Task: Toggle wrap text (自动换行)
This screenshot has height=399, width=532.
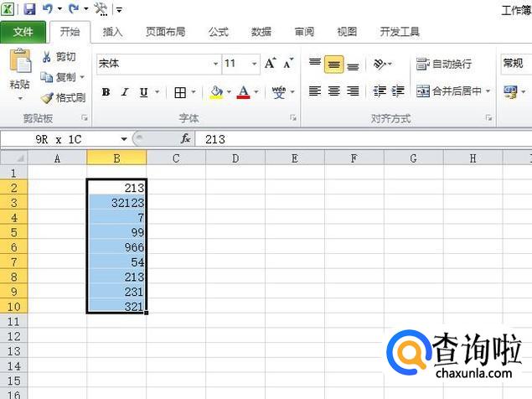Action: click(444, 64)
